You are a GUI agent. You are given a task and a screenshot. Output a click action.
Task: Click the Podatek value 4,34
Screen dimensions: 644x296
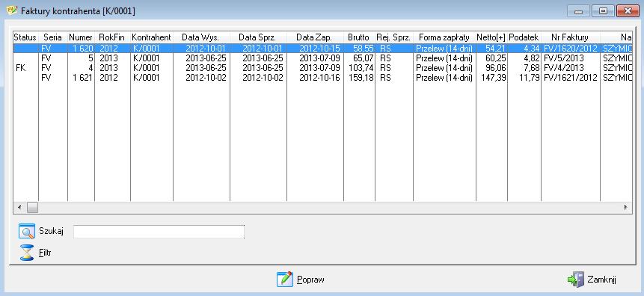(x=532, y=49)
